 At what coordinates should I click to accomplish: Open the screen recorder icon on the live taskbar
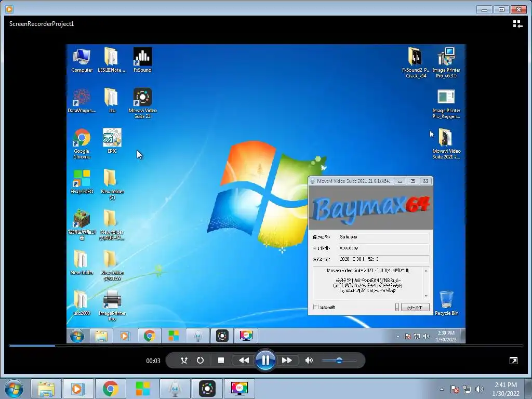[239, 389]
